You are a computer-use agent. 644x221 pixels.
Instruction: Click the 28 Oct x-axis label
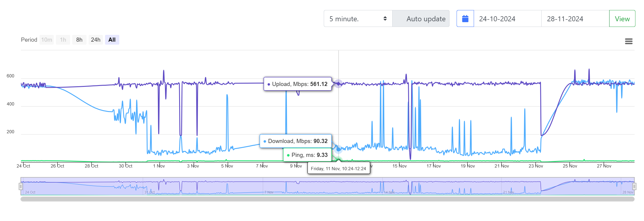click(91, 166)
